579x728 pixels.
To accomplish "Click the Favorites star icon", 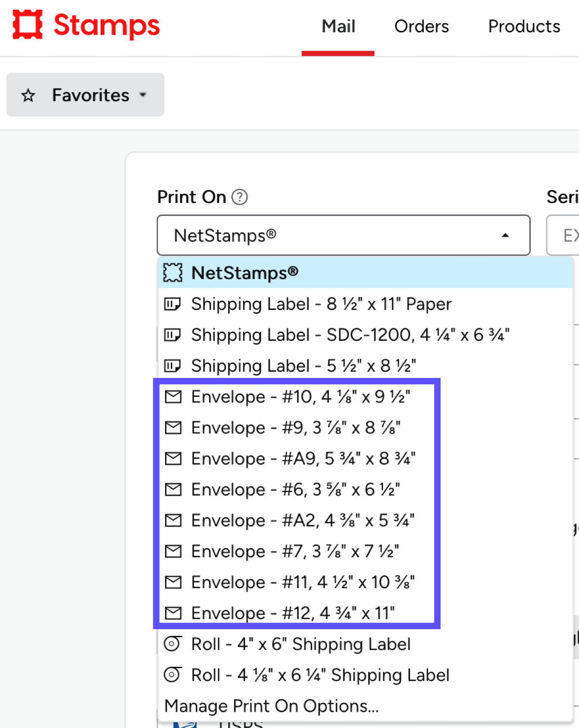I will (x=28, y=95).
